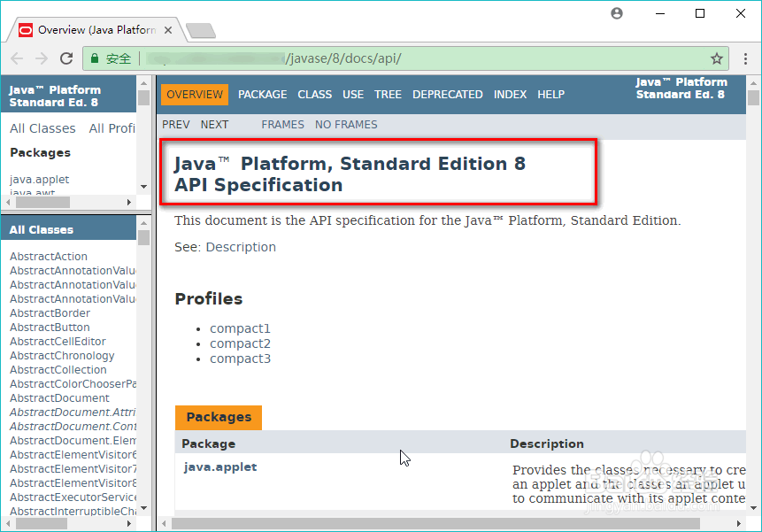
Task: Click main frame horizontal scroll-left arrow
Action: pyautogui.click(x=165, y=524)
